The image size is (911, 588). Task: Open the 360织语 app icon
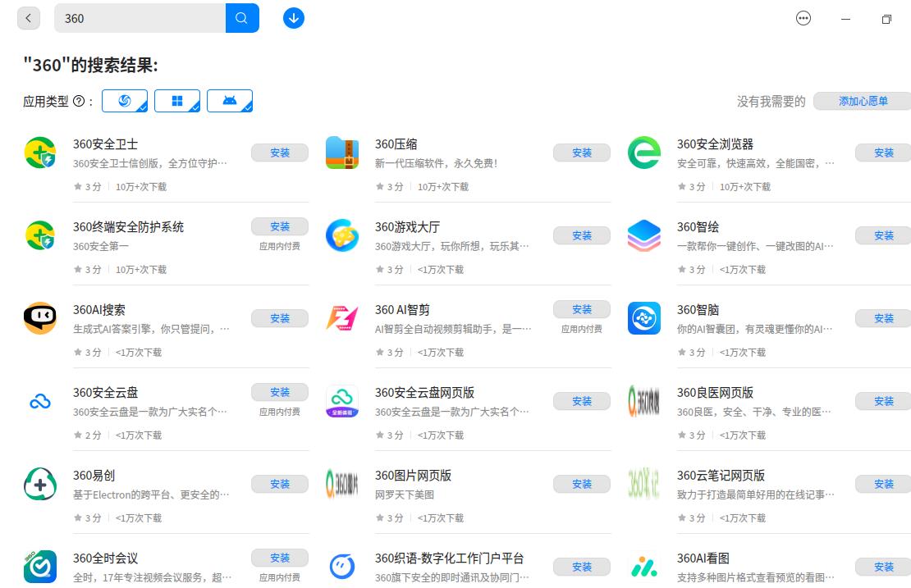click(x=342, y=567)
